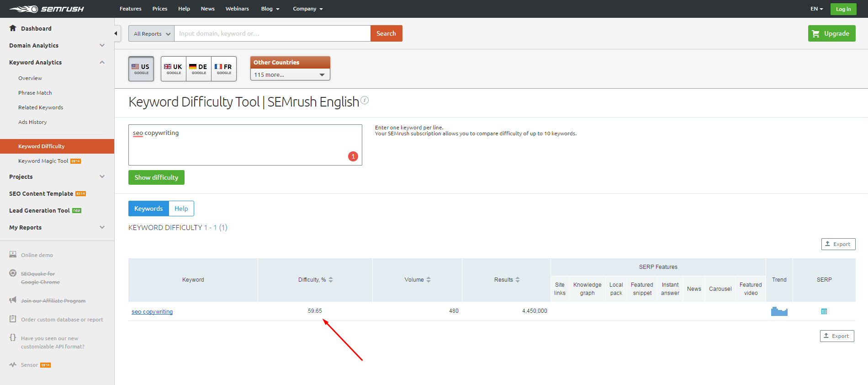This screenshot has height=385, width=868.
Task: Open the All Reports dropdown
Action: pos(151,33)
